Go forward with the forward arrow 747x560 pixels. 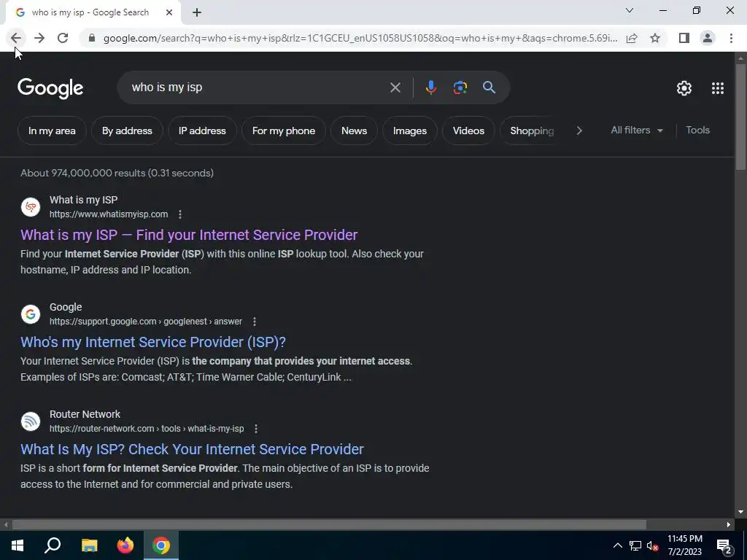click(39, 38)
